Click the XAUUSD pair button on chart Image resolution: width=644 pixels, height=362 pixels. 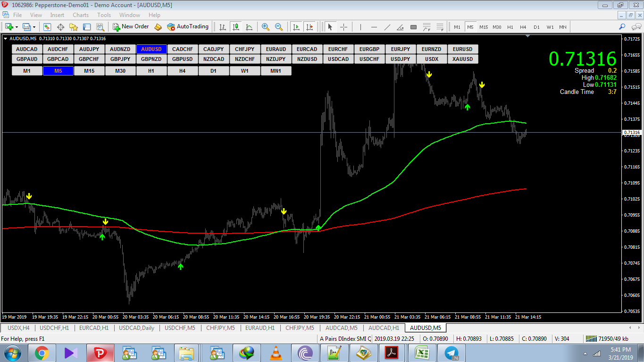coord(463,59)
